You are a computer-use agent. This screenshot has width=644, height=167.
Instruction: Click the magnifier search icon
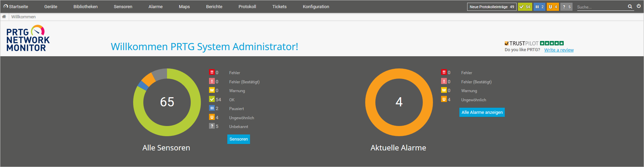(630, 6)
